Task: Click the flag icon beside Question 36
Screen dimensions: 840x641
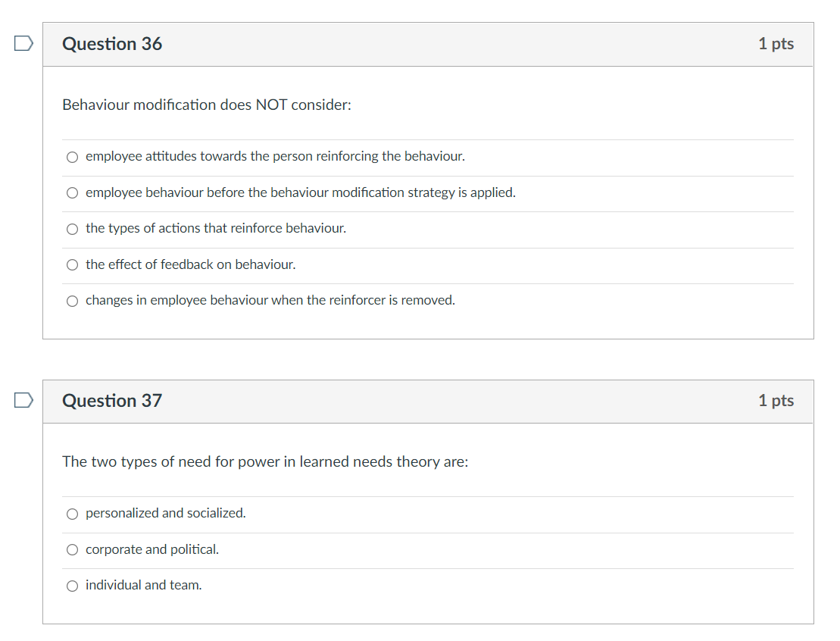Action: pos(23,43)
